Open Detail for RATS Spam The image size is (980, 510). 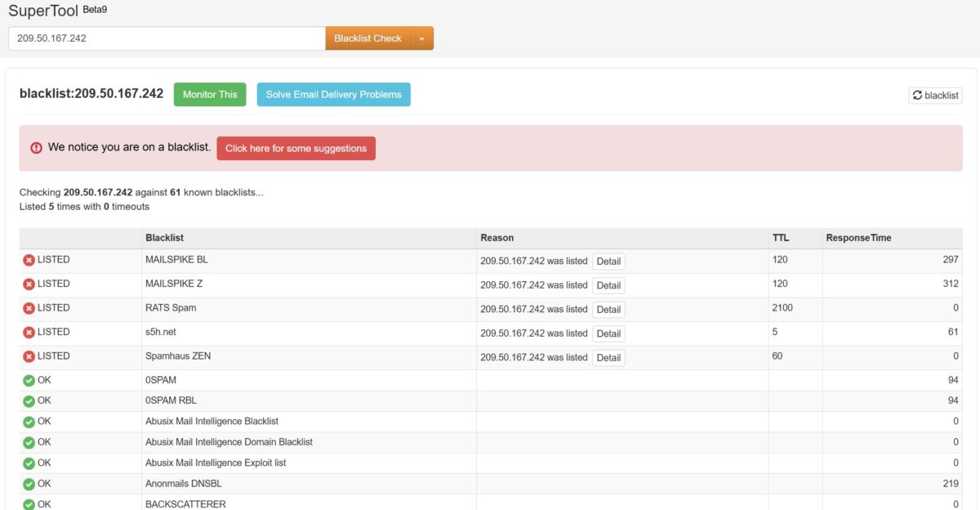click(x=608, y=310)
